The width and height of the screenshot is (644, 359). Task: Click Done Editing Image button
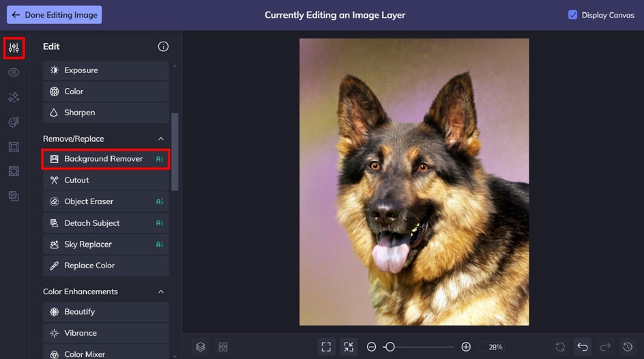click(x=54, y=15)
